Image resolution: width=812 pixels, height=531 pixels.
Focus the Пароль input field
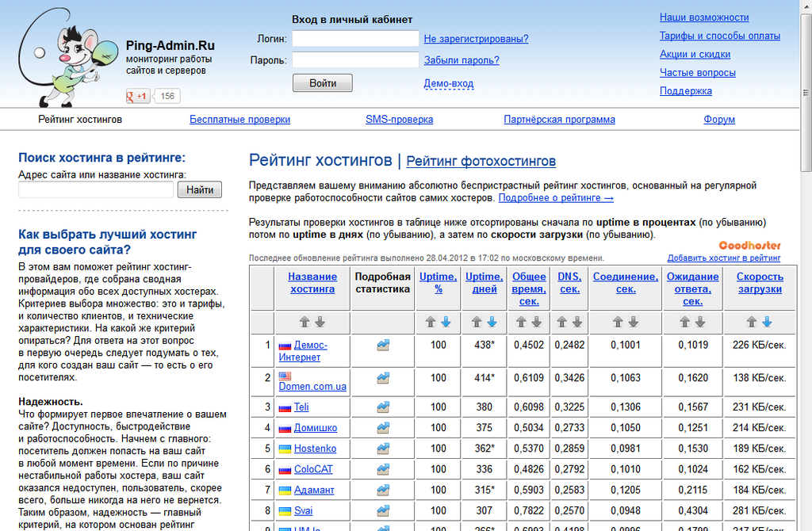tap(355, 60)
